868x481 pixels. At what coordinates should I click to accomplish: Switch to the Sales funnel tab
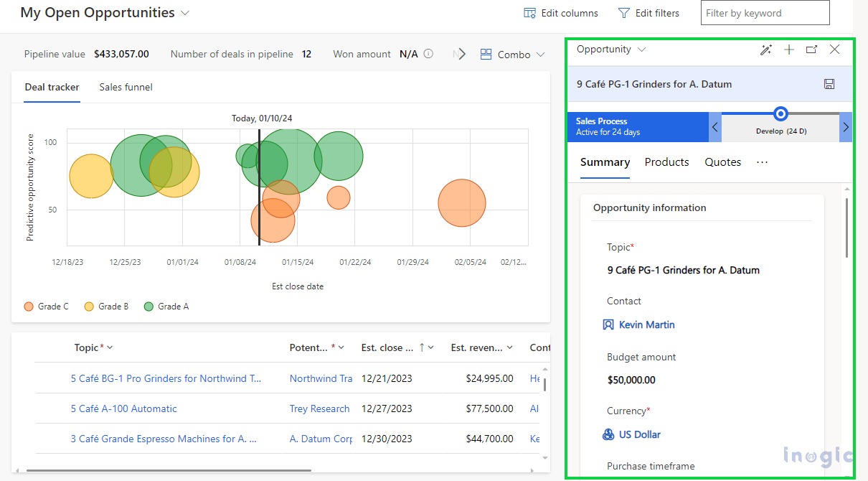point(126,88)
